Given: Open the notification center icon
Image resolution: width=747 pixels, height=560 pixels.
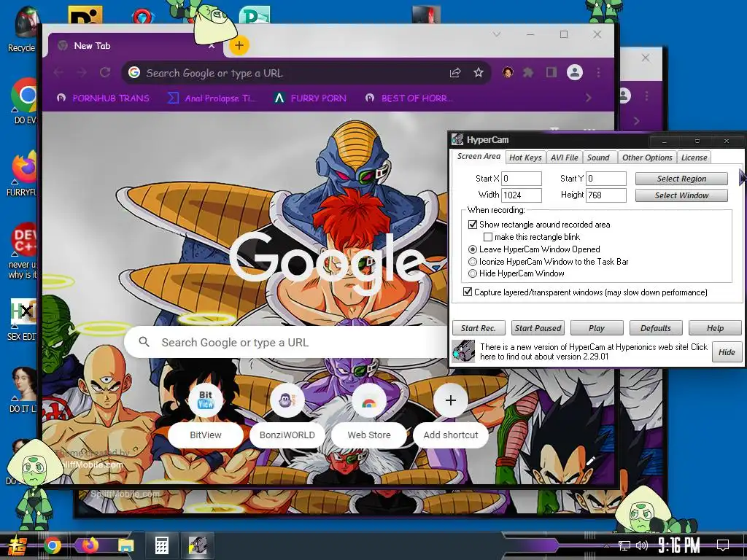Looking at the screenshot, I should [x=723, y=545].
